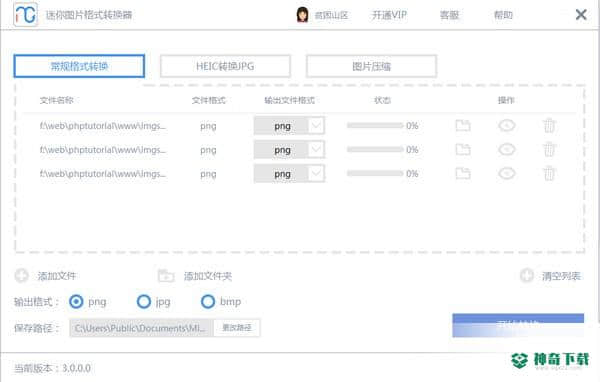The image size is (600, 382).
Task: Open folder for first file row
Action: 463,126
